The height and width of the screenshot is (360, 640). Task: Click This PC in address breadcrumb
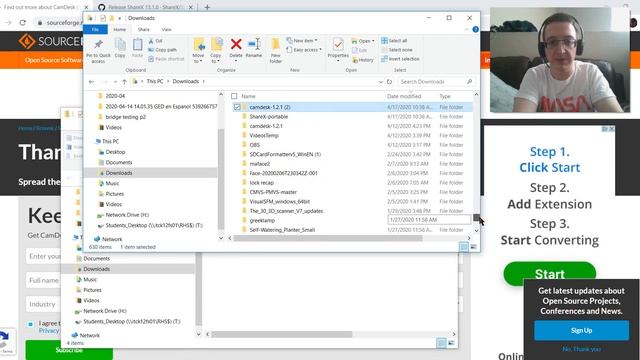155,82
